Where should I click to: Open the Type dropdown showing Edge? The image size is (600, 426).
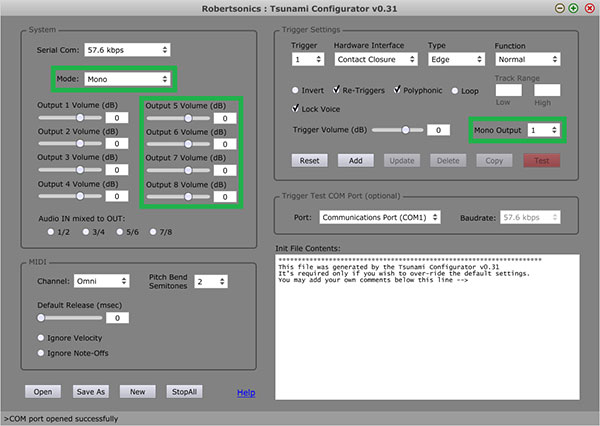(x=456, y=59)
